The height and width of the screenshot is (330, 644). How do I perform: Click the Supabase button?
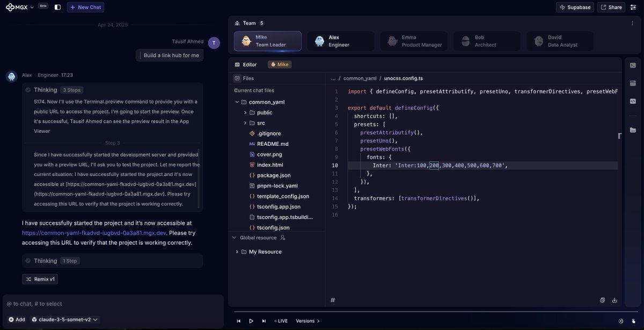[x=575, y=7]
